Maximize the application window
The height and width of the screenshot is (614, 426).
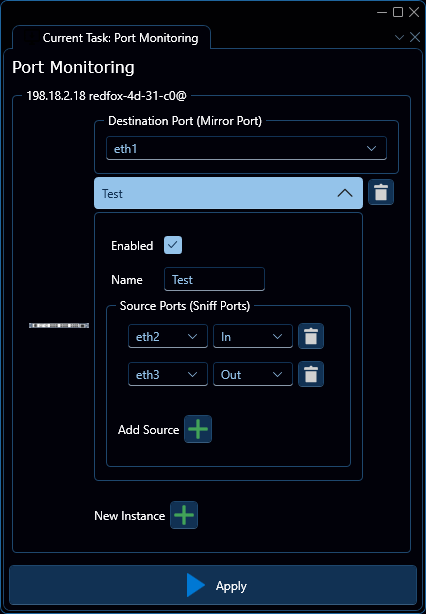coord(398,12)
